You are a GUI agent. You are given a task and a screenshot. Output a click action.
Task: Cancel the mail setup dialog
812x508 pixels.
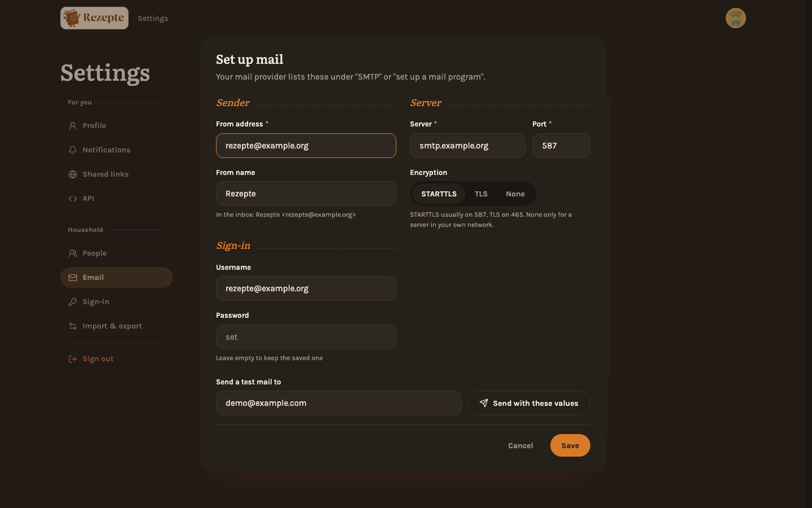pyautogui.click(x=520, y=445)
